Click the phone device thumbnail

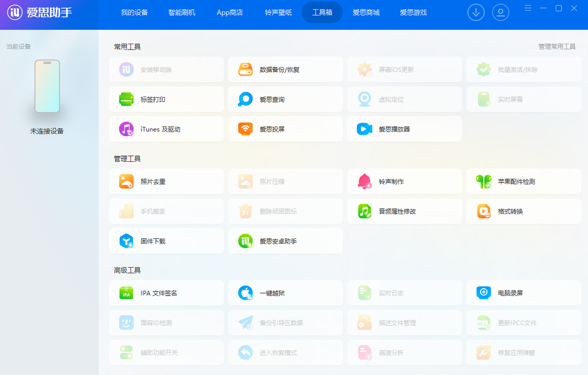47,86
